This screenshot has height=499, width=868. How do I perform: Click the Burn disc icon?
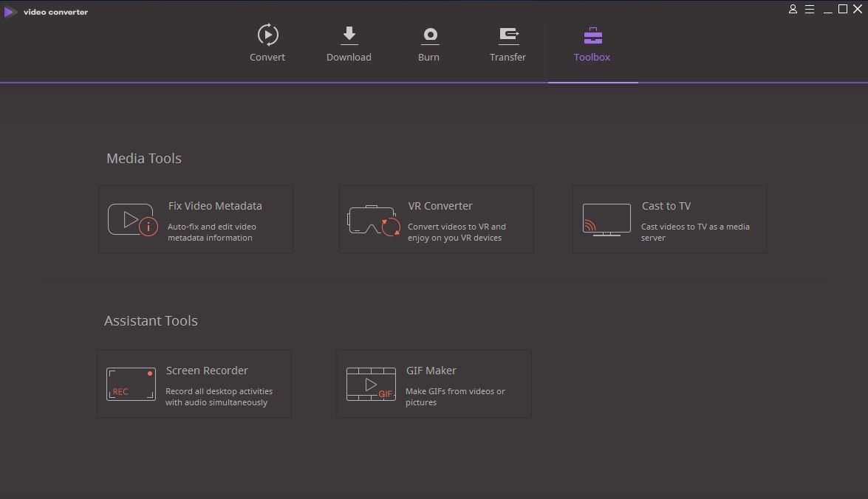(429, 35)
